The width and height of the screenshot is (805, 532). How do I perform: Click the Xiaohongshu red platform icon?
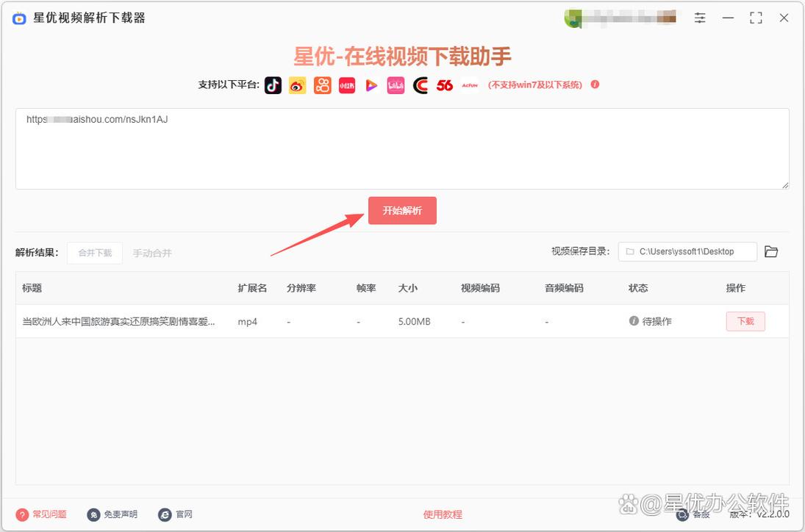click(x=347, y=85)
